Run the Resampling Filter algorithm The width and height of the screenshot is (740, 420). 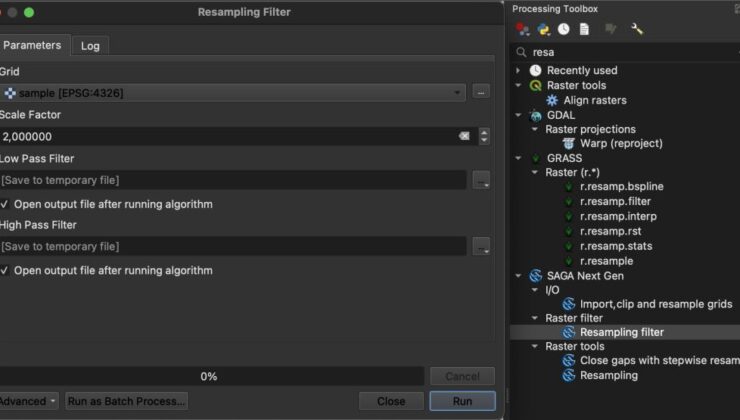tap(462, 401)
